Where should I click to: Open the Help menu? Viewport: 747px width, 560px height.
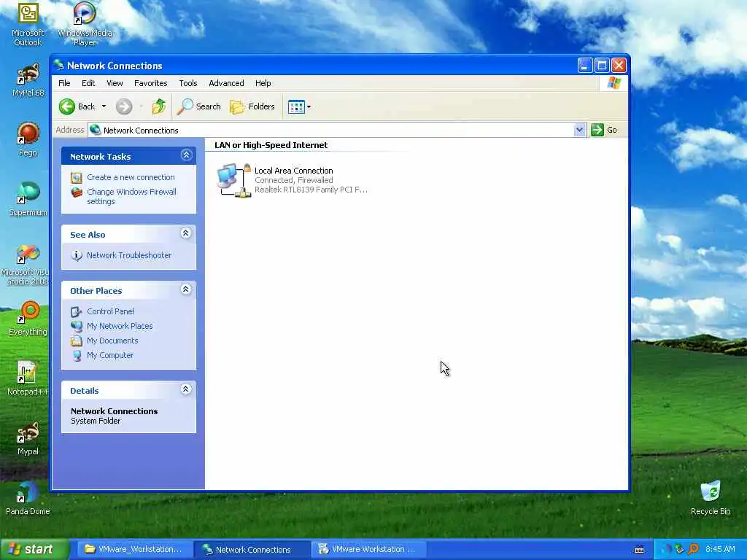tap(263, 83)
